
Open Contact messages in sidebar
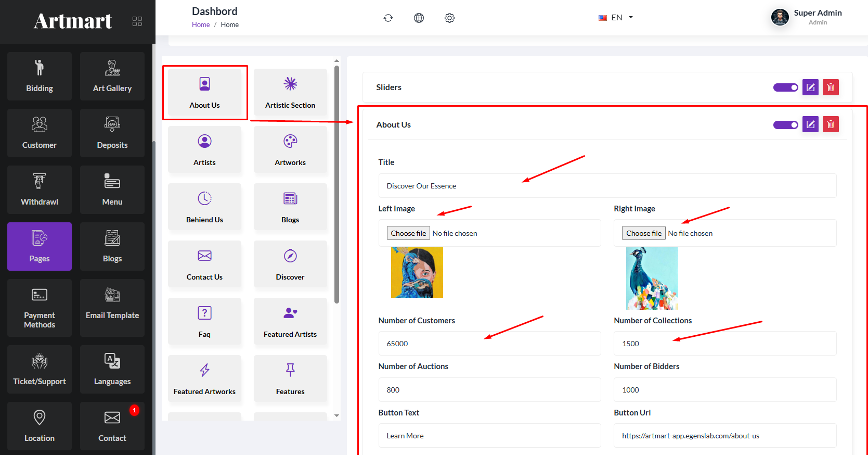point(112,426)
